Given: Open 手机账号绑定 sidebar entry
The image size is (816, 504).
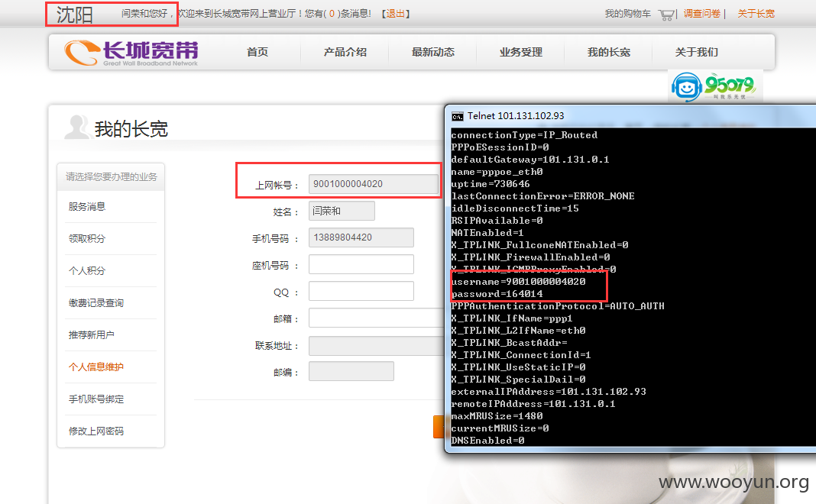Looking at the screenshot, I should pos(96,399).
